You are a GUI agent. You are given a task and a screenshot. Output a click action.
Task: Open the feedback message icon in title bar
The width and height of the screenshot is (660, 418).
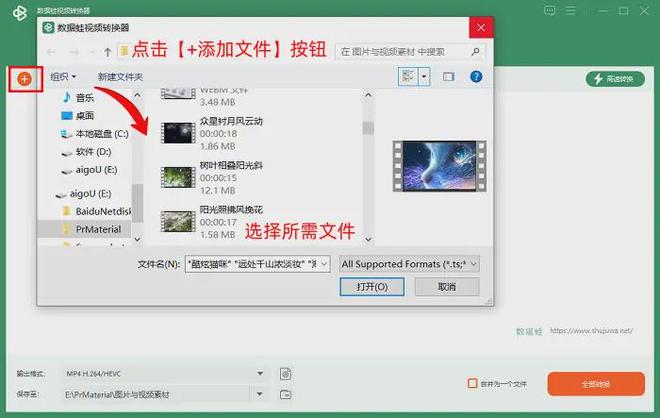[x=549, y=11]
